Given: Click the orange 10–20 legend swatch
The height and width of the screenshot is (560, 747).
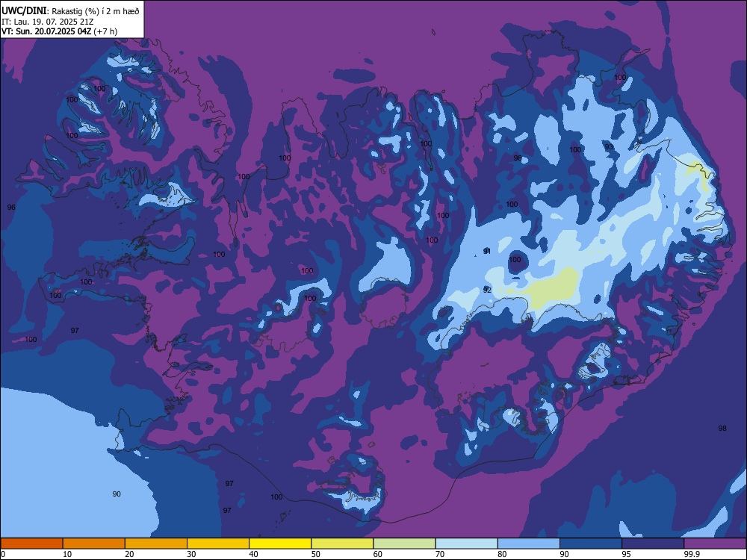Looking at the screenshot, I should pos(94,544).
